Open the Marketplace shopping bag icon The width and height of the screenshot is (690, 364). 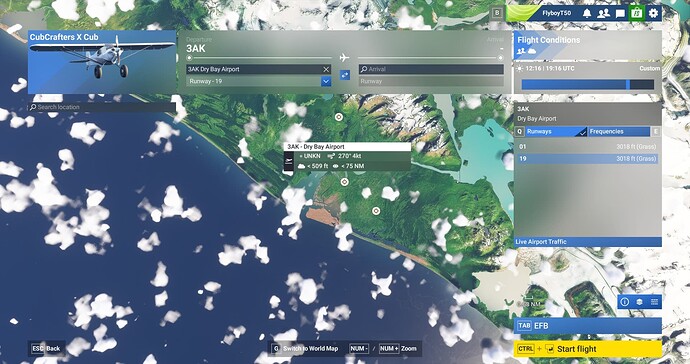636,13
